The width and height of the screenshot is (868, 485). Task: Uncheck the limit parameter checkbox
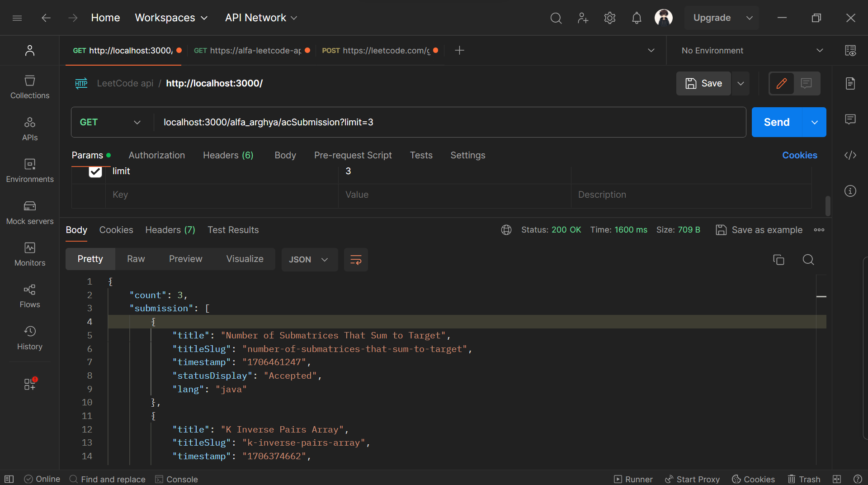coord(95,171)
